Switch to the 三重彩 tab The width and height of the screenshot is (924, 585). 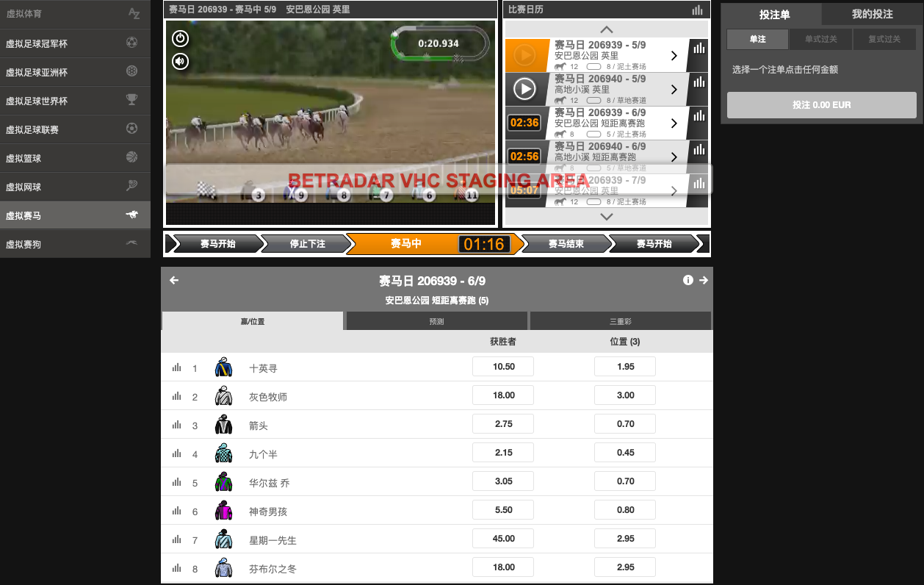620,321
